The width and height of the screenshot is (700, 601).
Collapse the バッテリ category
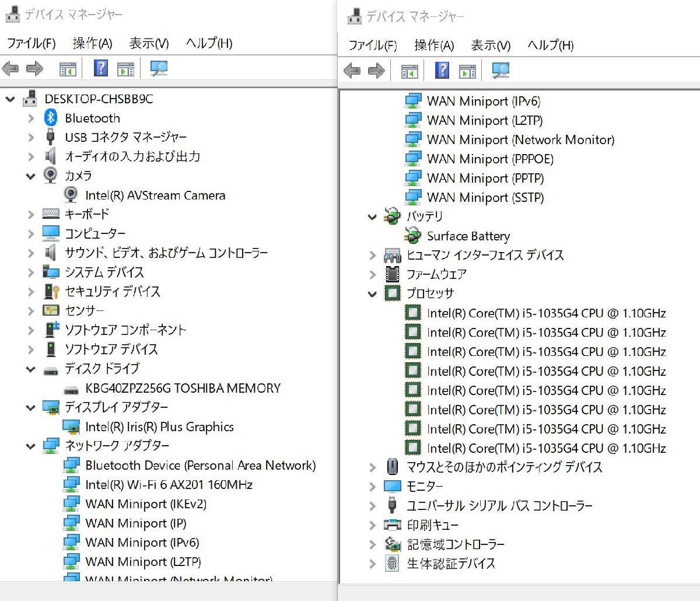pyautogui.click(x=372, y=216)
